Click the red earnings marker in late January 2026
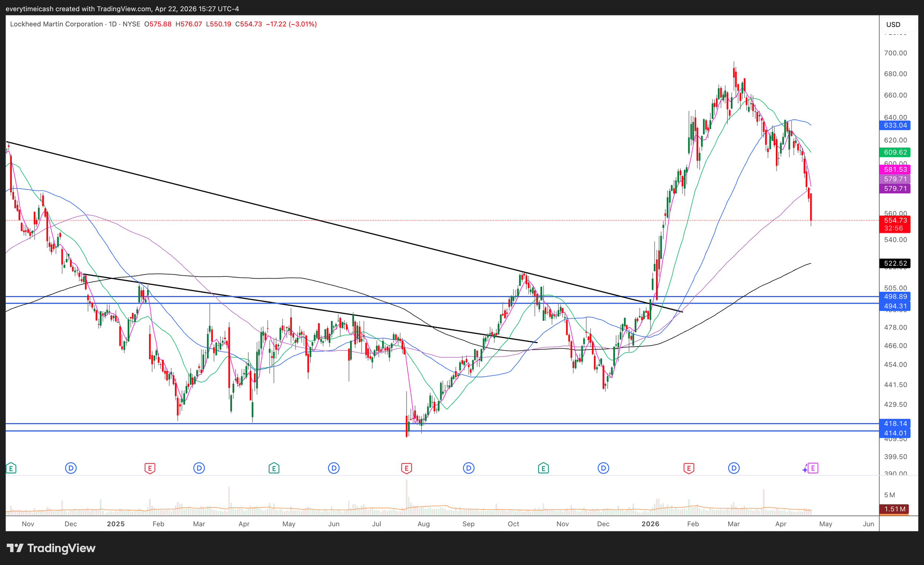The height and width of the screenshot is (565, 924). point(689,468)
